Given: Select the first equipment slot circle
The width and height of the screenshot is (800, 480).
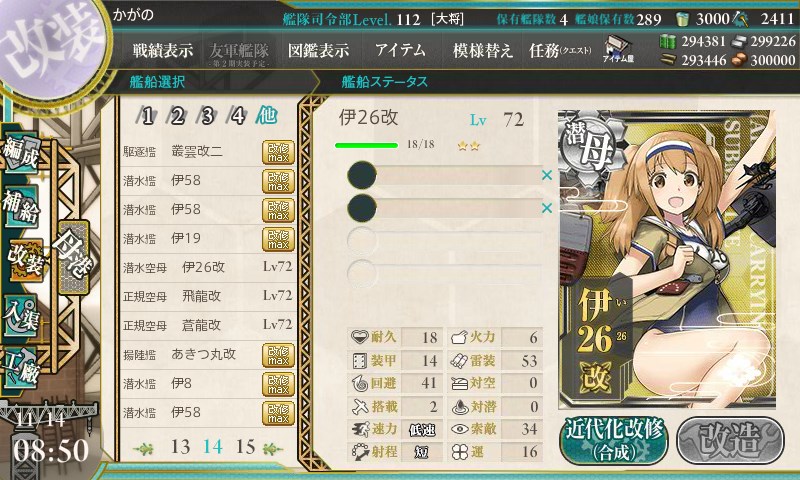Looking at the screenshot, I should pyautogui.click(x=362, y=175).
